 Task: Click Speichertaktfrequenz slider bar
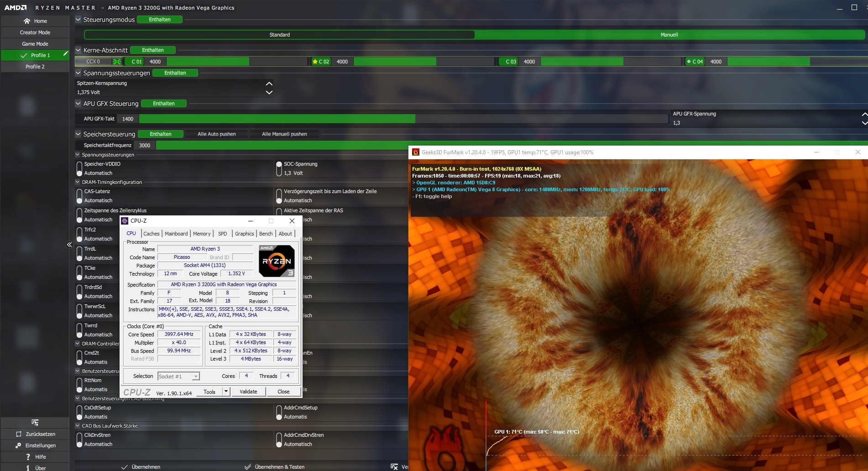282,145
